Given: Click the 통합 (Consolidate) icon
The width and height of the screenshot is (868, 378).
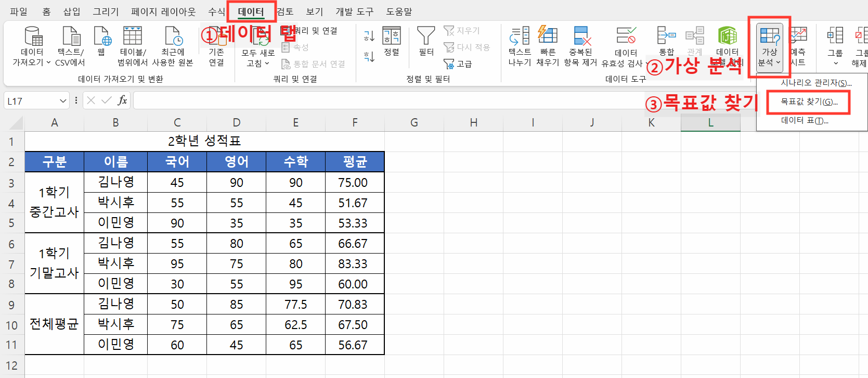Looking at the screenshot, I should point(666,35).
